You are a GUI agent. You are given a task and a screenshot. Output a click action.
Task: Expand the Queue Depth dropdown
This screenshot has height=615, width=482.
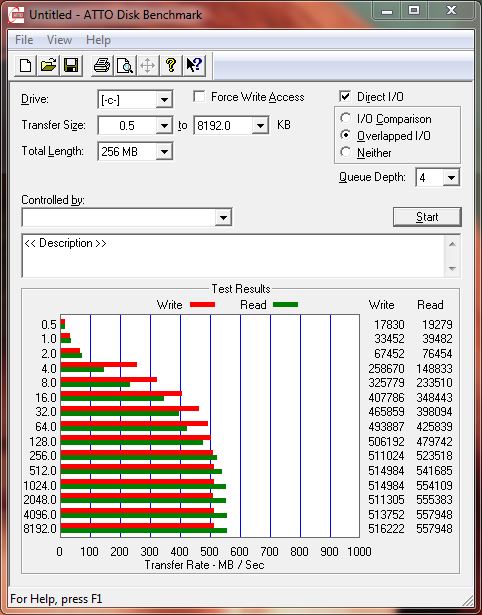pyautogui.click(x=451, y=178)
